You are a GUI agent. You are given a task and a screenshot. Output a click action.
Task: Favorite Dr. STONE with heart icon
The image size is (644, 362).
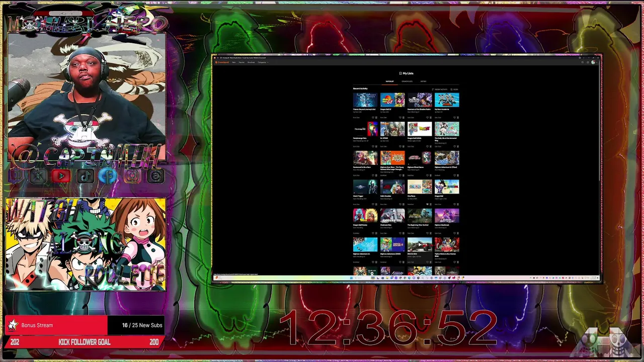pyautogui.click(x=400, y=146)
